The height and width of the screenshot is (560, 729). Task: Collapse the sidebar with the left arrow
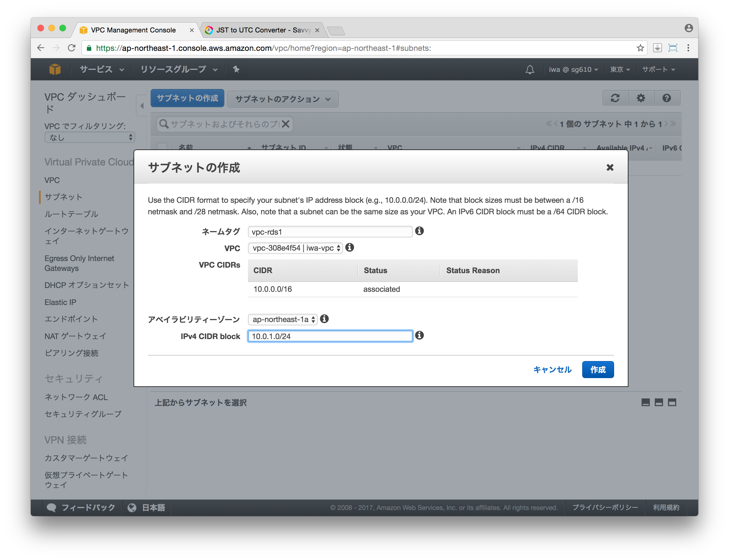click(x=142, y=106)
